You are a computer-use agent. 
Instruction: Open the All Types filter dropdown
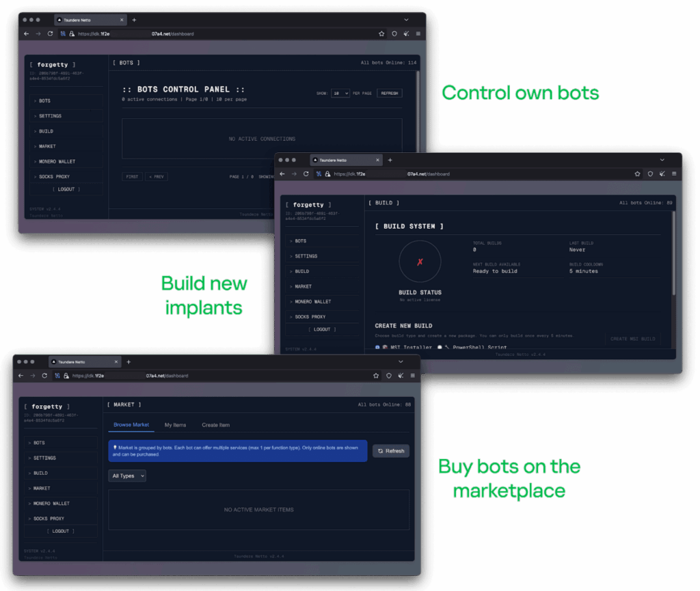(x=127, y=476)
